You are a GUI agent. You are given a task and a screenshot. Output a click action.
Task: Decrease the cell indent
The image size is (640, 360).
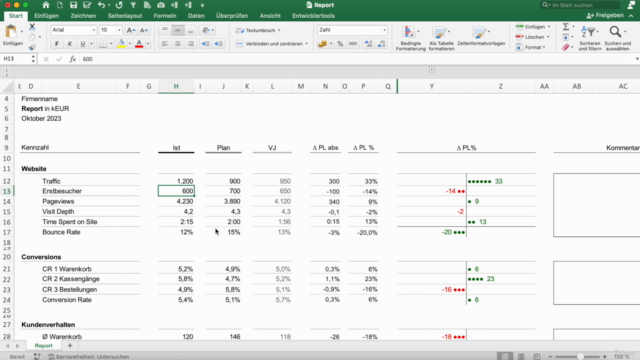[x=205, y=44]
